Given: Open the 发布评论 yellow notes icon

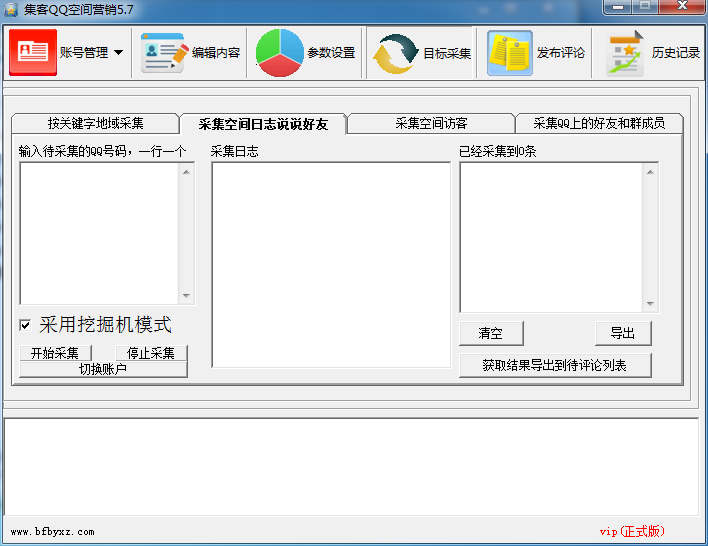Looking at the screenshot, I should (510, 53).
